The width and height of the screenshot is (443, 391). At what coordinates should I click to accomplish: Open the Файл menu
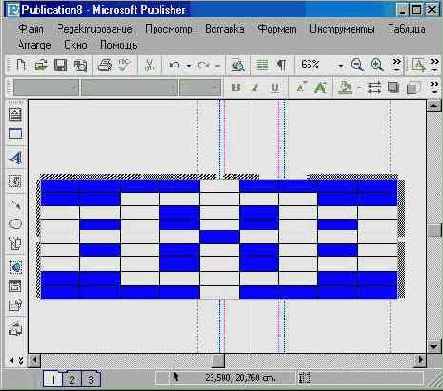click(x=31, y=29)
